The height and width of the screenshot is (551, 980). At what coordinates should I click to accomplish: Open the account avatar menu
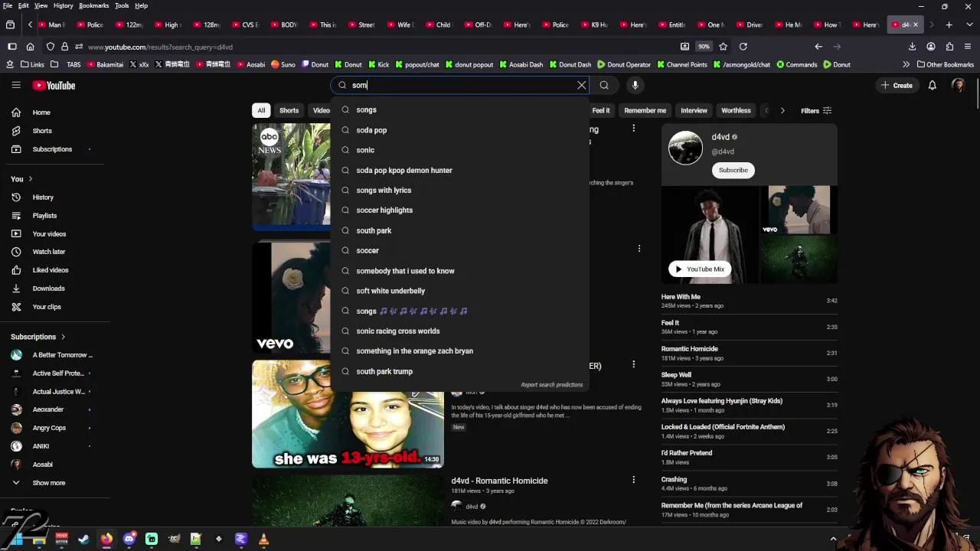pyautogui.click(x=958, y=85)
